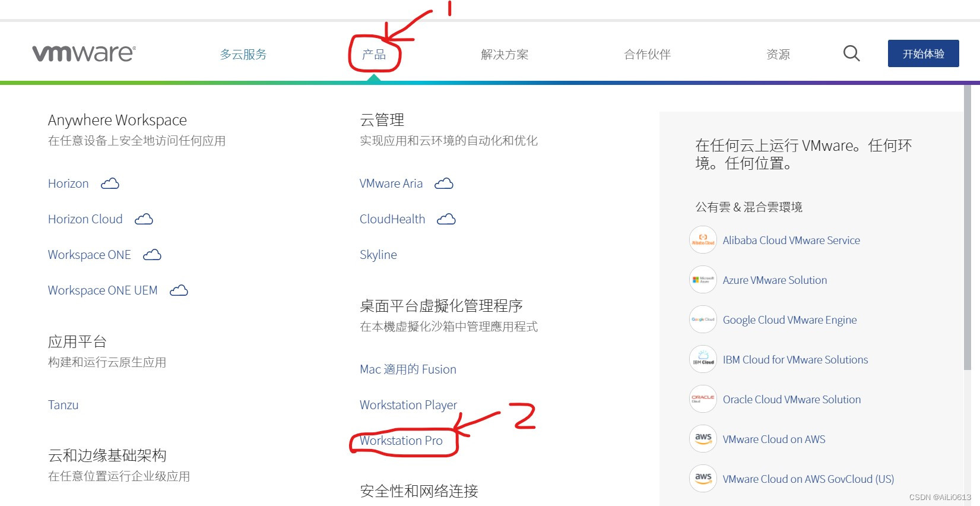980x506 pixels.
Task: Open the 多云服务 menu
Action: 243,55
